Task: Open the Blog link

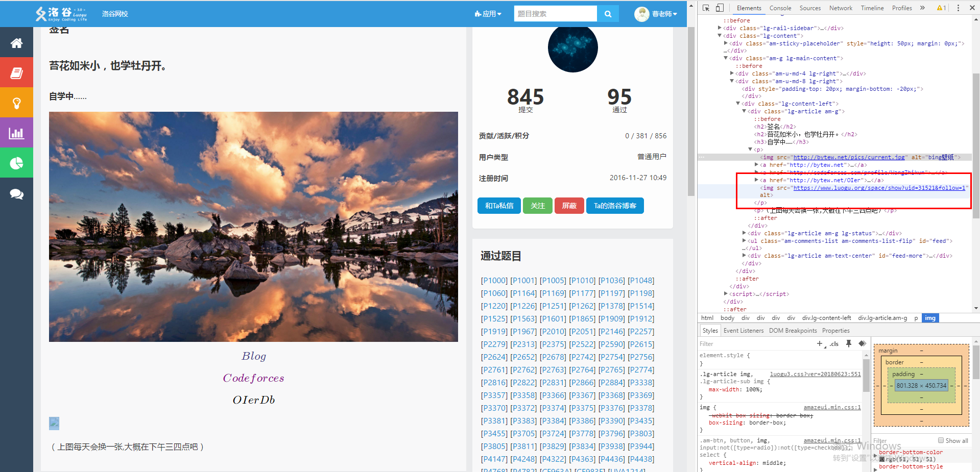Action: (254, 356)
